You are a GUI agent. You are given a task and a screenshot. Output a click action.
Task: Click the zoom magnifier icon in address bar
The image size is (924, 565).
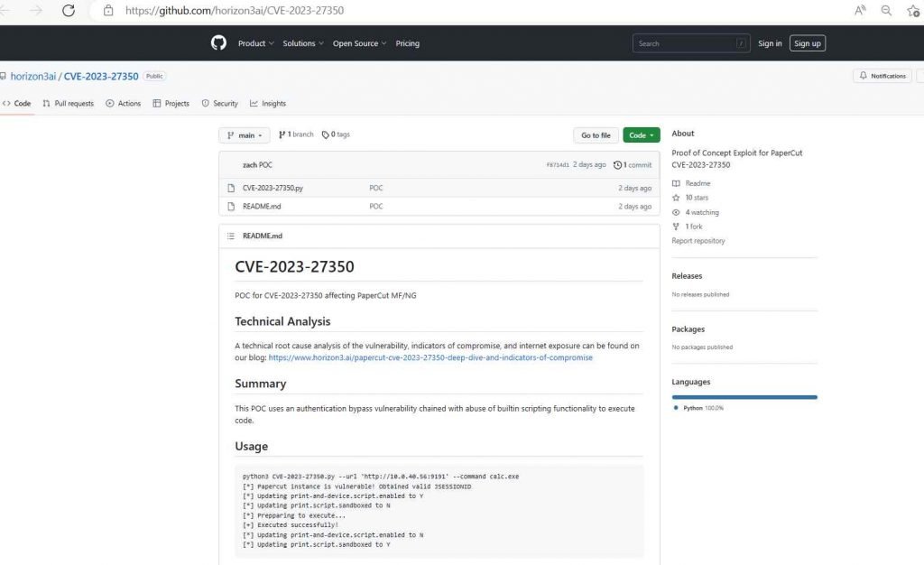[886, 10]
